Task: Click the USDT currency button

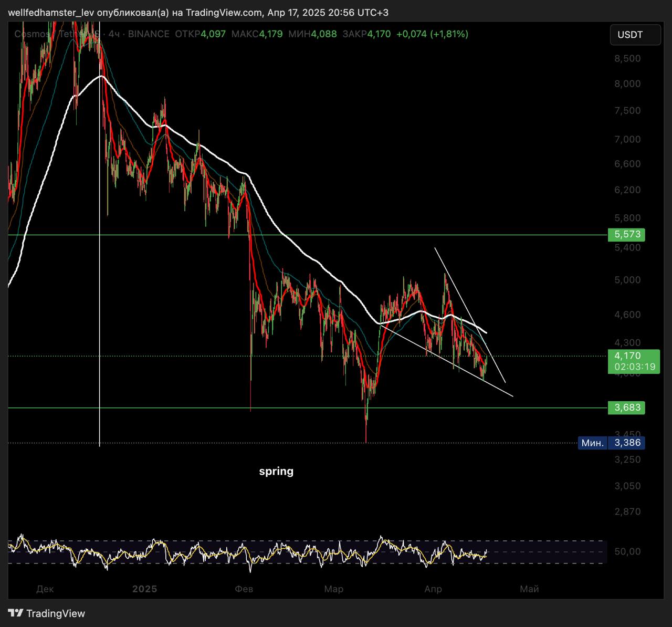Action: click(635, 35)
